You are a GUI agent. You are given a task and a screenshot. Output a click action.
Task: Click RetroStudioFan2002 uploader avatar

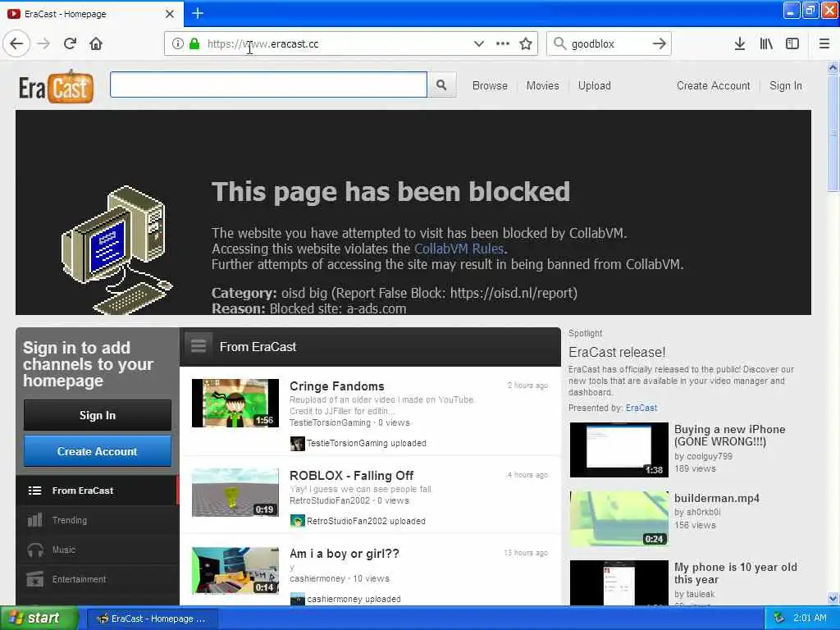click(x=297, y=521)
